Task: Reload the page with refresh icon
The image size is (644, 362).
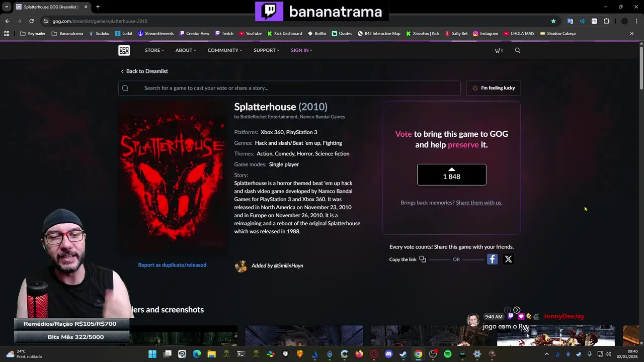Action: pyautogui.click(x=31, y=21)
